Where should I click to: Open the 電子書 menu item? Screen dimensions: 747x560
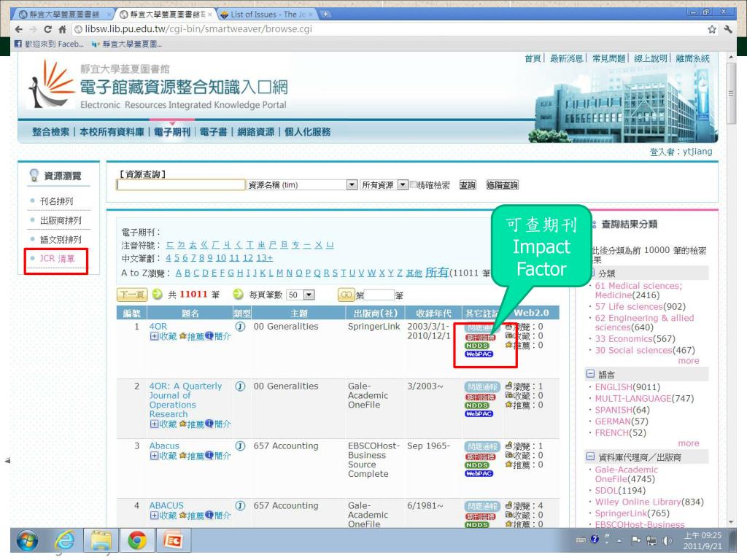click(x=213, y=132)
